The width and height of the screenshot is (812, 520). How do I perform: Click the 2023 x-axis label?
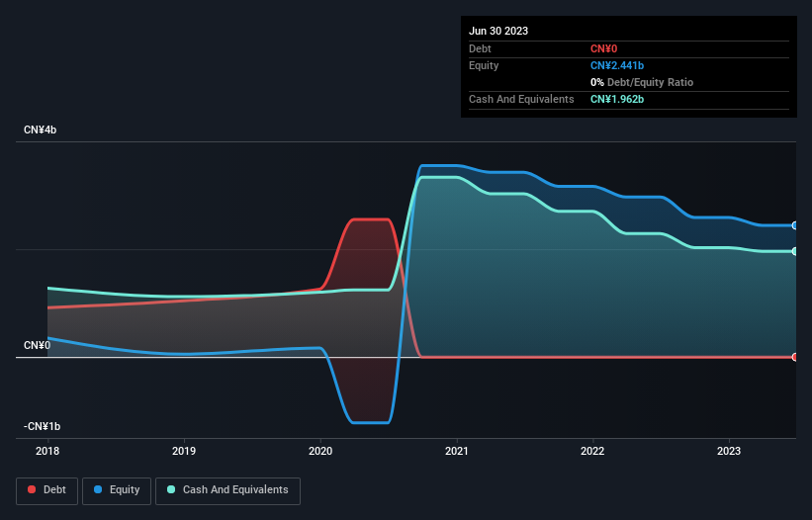point(729,451)
